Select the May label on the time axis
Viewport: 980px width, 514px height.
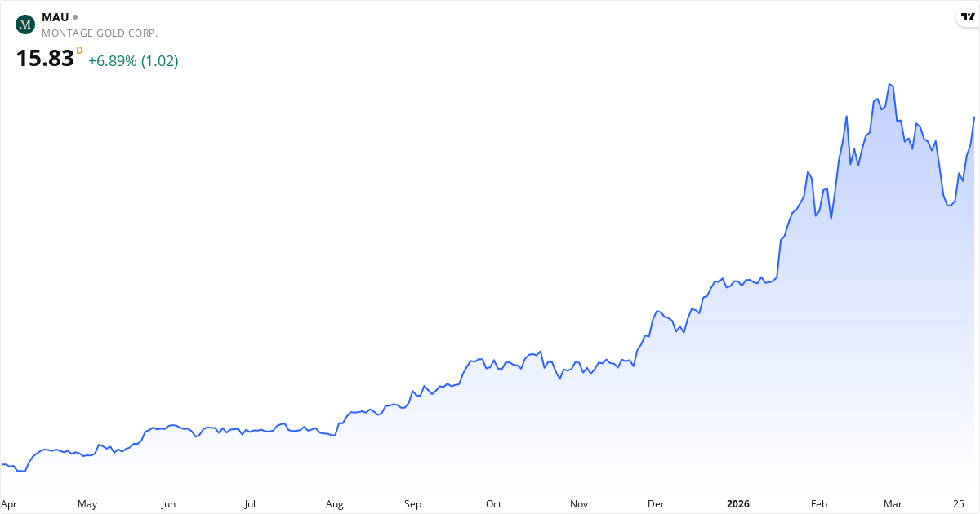pyautogui.click(x=87, y=504)
